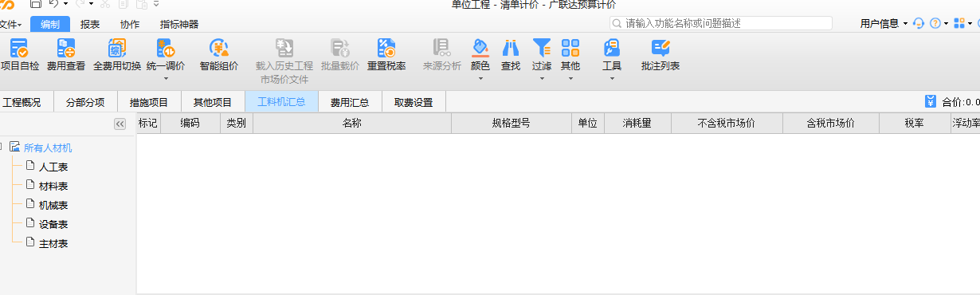The height and width of the screenshot is (295, 980).
Task: Click the 规格型号 column header
Action: (512, 124)
